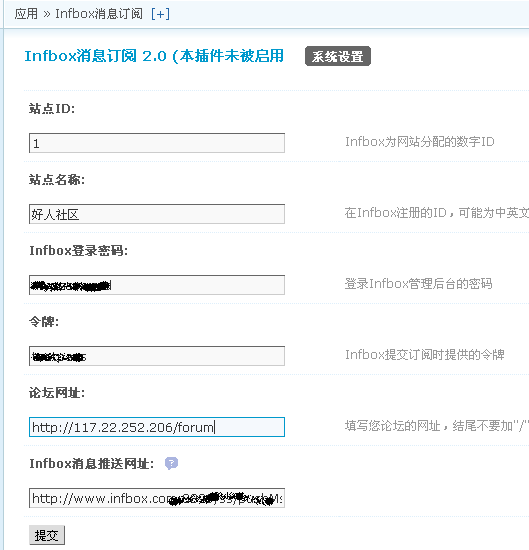Select the 令牌 token input box
Screen dimensions: 529x550
[157, 356]
